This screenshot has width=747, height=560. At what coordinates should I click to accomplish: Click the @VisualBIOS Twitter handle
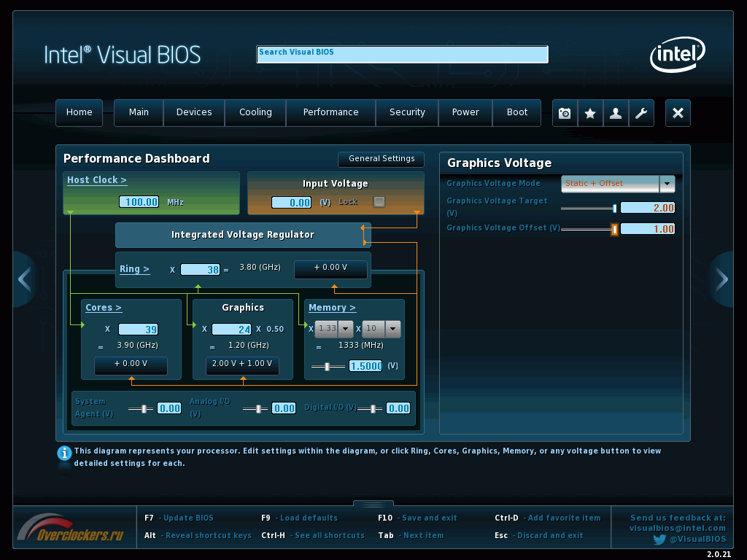point(698,539)
